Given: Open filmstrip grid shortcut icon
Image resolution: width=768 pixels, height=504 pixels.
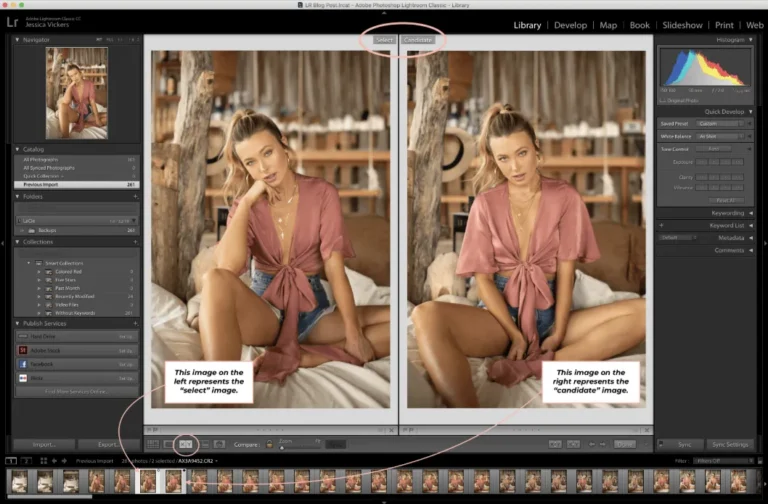Looking at the screenshot, I should click(x=44, y=461).
